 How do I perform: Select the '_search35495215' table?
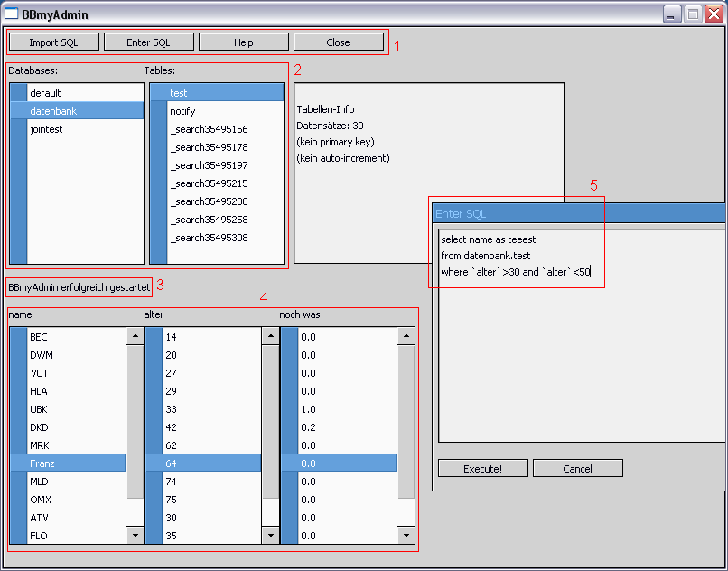point(209,183)
